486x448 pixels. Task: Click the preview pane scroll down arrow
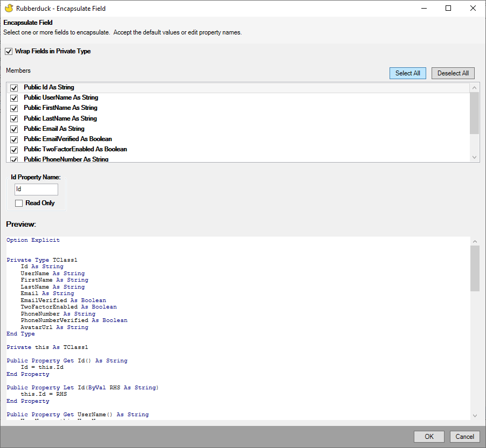475,415
